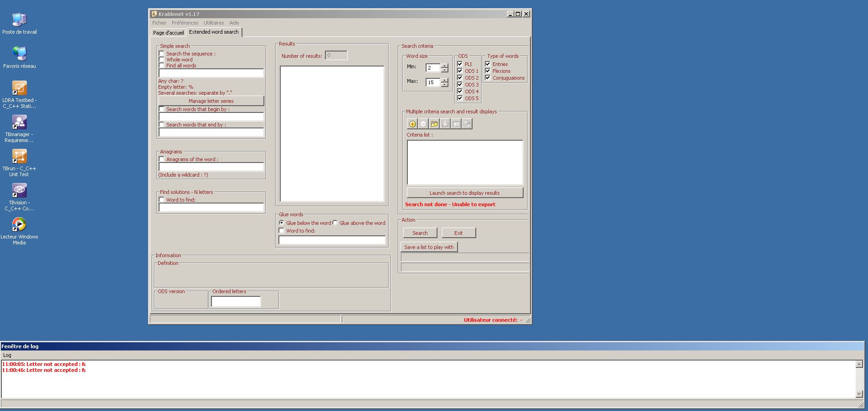Screen dimensions: 868x411
Task: Click the end-by text field
Action: [211, 132]
